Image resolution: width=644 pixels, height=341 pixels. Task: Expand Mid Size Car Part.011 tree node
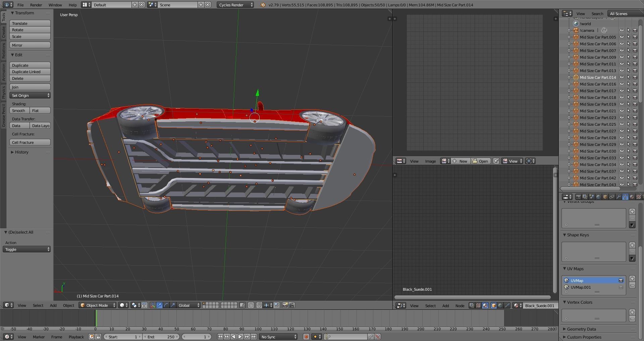pos(569,64)
